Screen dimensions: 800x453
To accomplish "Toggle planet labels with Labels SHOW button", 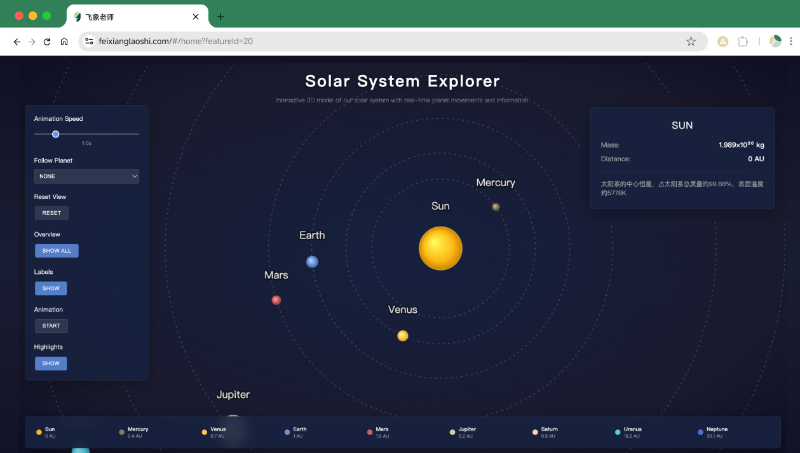I will (50, 288).
